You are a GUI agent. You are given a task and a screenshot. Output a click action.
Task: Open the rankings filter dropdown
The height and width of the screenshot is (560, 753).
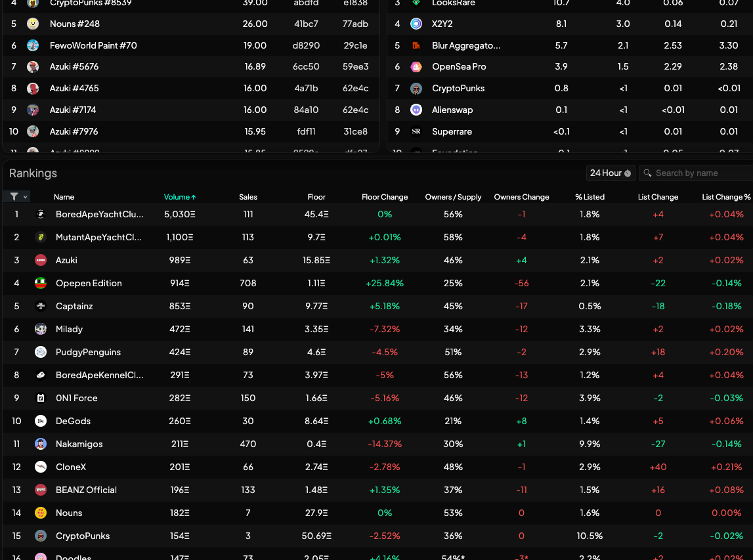(x=18, y=197)
